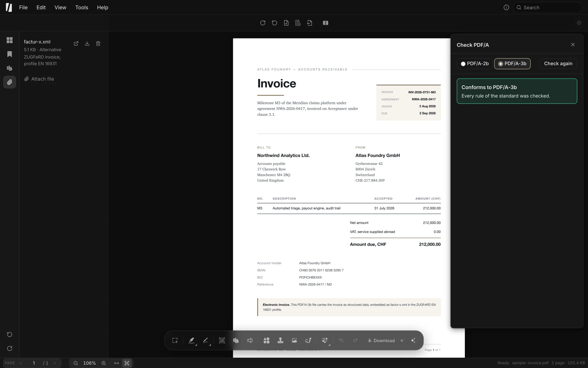The width and height of the screenshot is (588, 368).
Task: Expand redaction tool options arrow
Action: pos(329,345)
